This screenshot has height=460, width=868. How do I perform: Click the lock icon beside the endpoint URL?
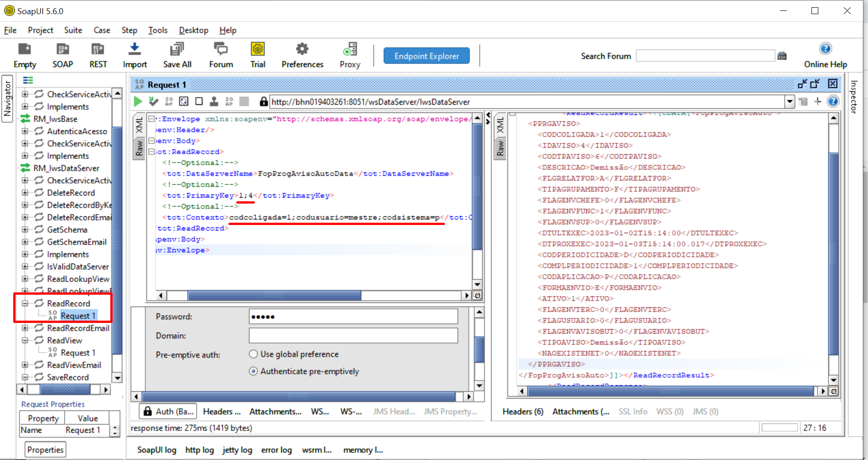pos(263,102)
